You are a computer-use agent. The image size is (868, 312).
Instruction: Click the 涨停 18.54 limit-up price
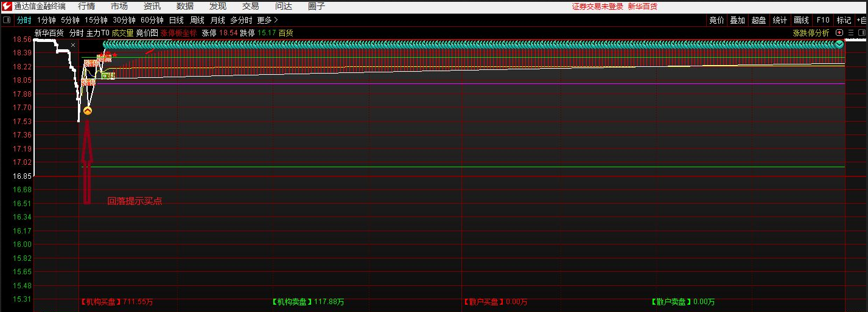(220, 33)
